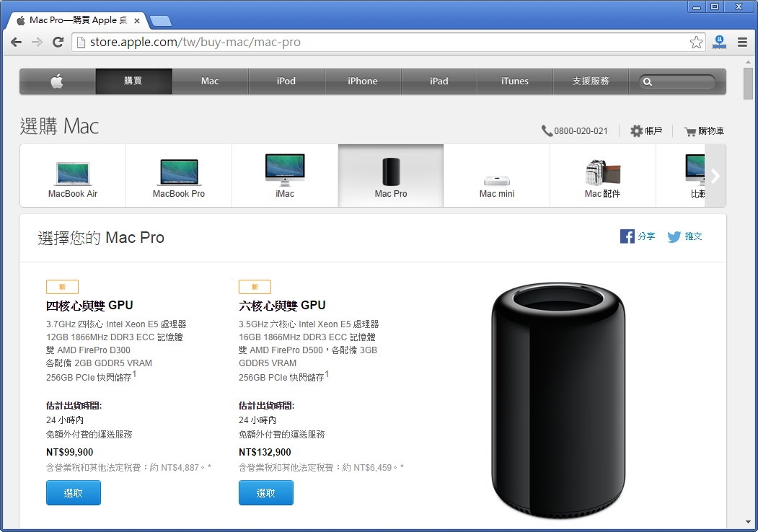The width and height of the screenshot is (758, 532).
Task: Open the iTunes navigation tab
Action: [x=515, y=81]
